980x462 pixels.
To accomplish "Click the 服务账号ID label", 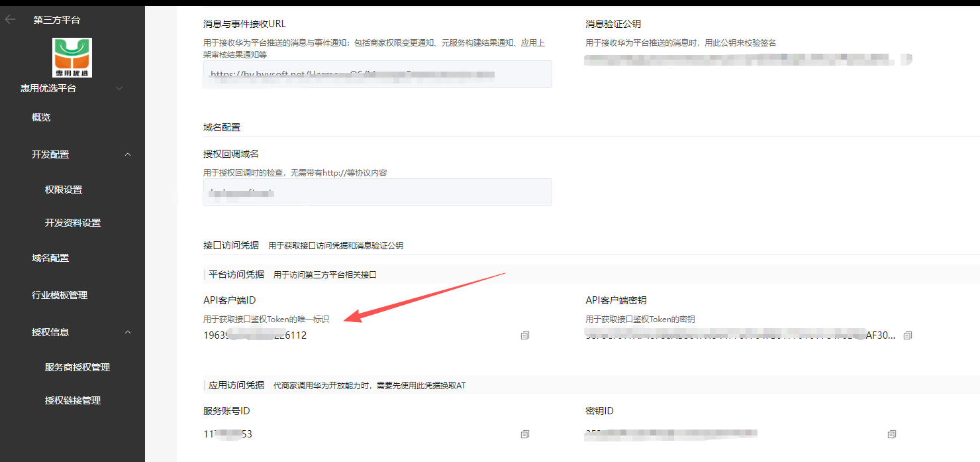I will [x=226, y=411].
